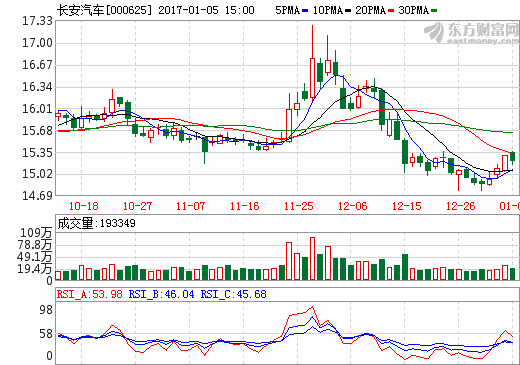
Task: Click the 30PMA green legend swatch
Action: coord(434,11)
